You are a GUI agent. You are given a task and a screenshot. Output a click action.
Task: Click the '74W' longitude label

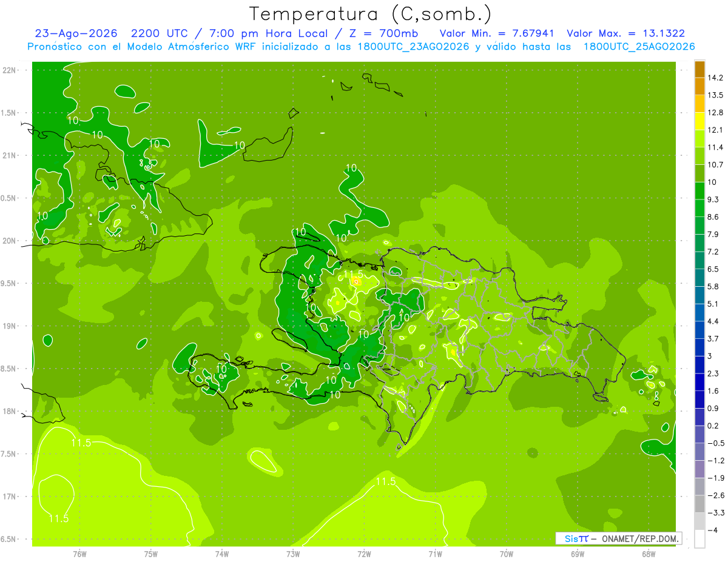tap(221, 554)
